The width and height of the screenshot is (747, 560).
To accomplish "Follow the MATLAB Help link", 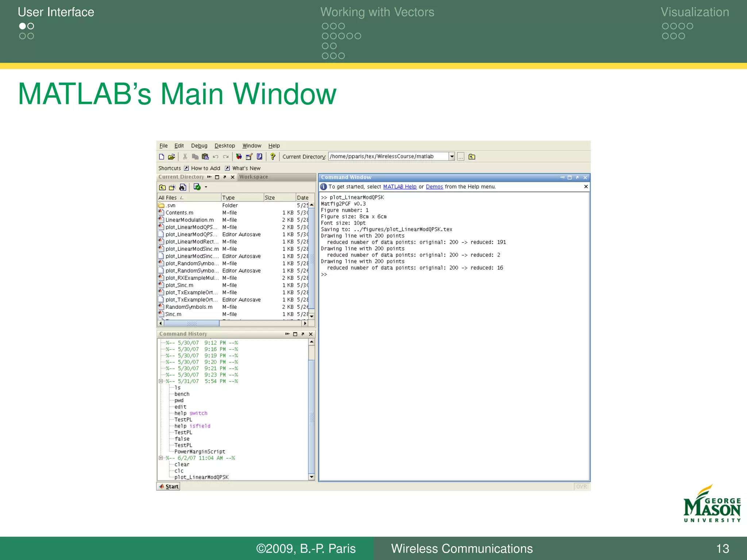I will click(400, 187).
